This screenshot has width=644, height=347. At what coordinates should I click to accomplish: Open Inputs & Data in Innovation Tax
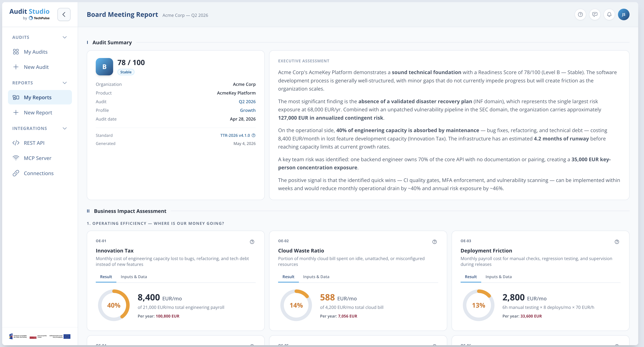tap(134, 277)
